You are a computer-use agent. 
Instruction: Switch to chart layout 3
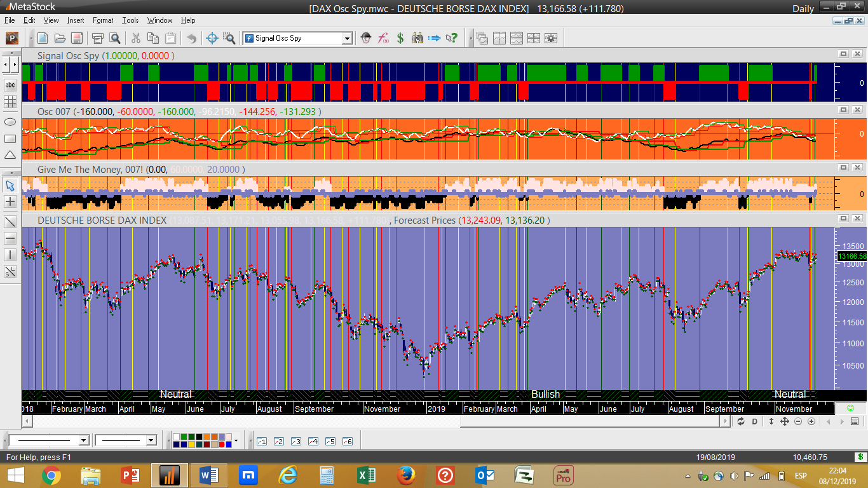[295, 441]
